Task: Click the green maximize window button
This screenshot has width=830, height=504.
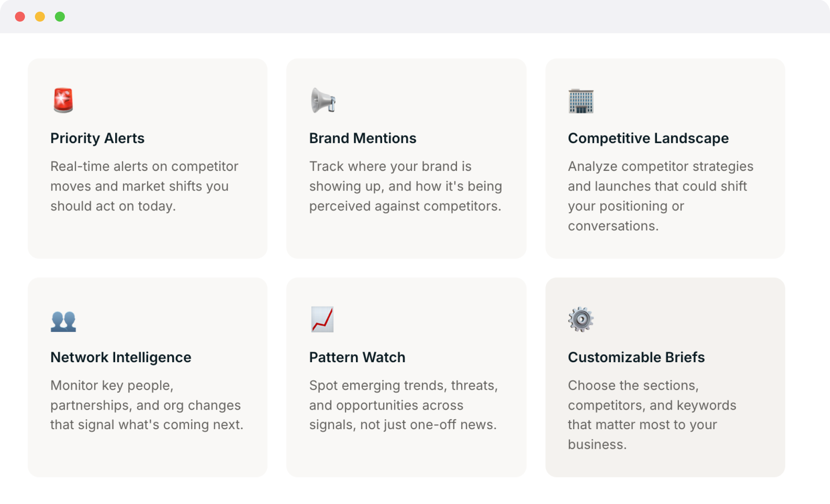Action: coord(60,17)
